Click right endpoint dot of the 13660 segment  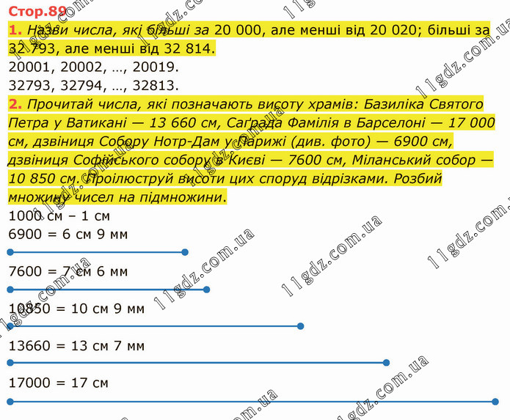tap(387, 363)
